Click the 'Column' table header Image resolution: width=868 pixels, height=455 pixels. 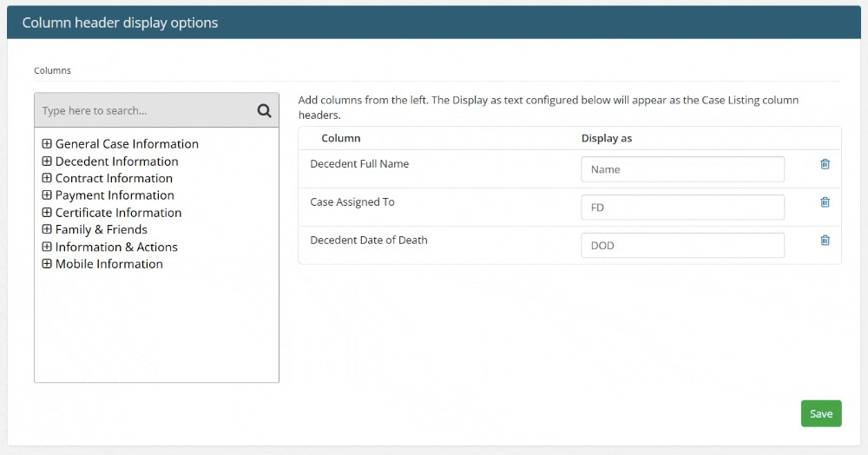point(341,138)
